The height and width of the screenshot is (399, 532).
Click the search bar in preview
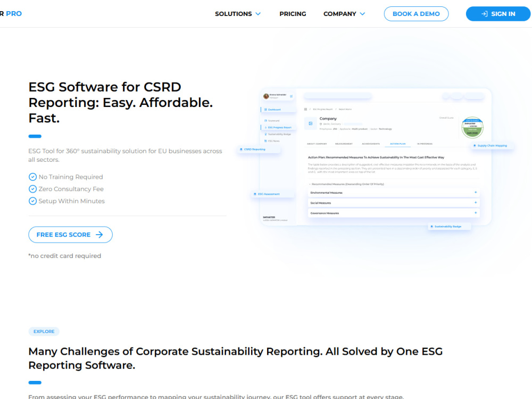coord(338,96)
